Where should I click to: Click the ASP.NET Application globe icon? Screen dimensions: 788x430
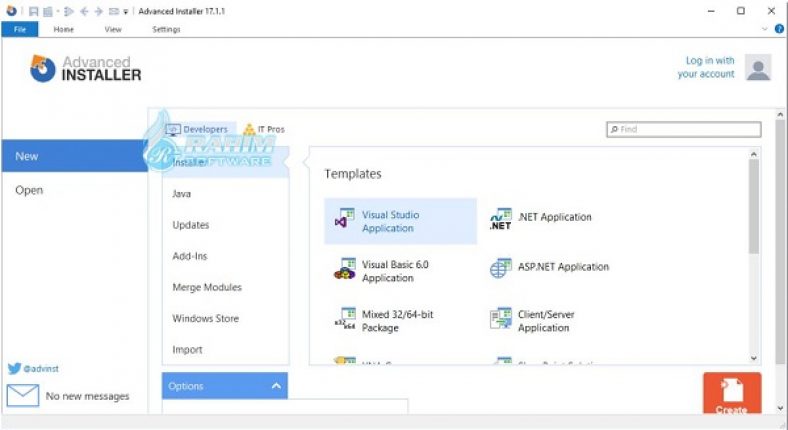click(501, 268)
